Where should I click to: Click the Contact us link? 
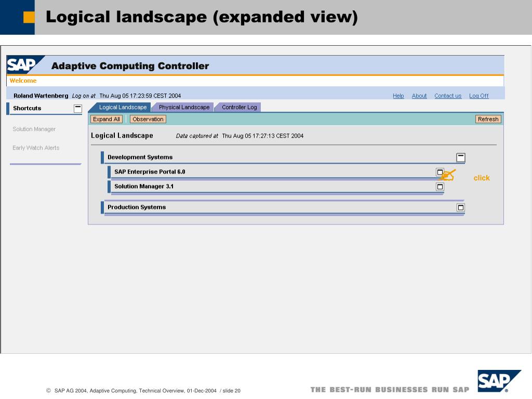(448, 96)
